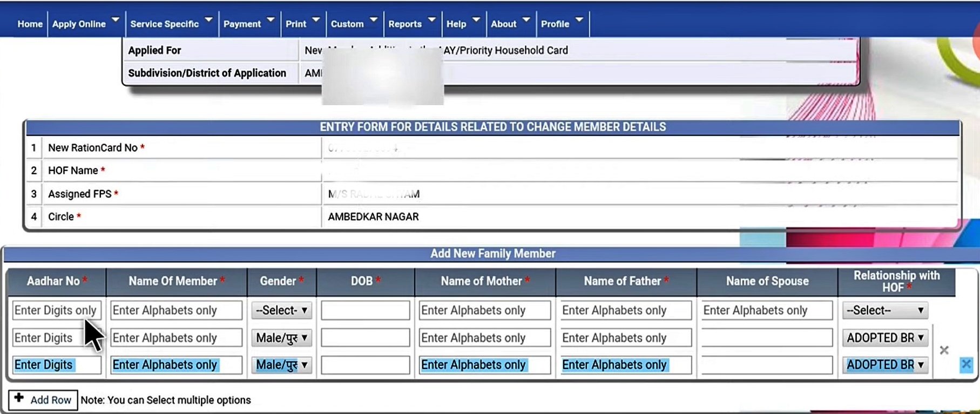Open the Payment menu
Image resolution: width=980 pixels, height=414 pixels.
coord(249,24)
